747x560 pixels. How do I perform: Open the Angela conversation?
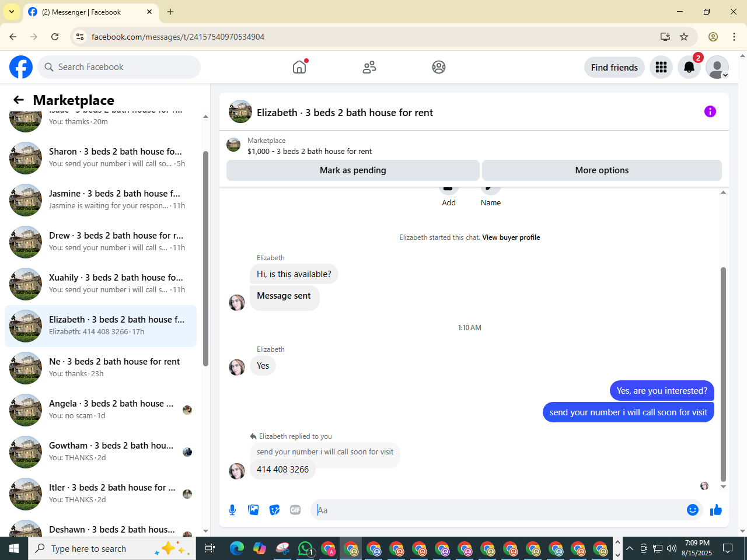tap(100, 409)
